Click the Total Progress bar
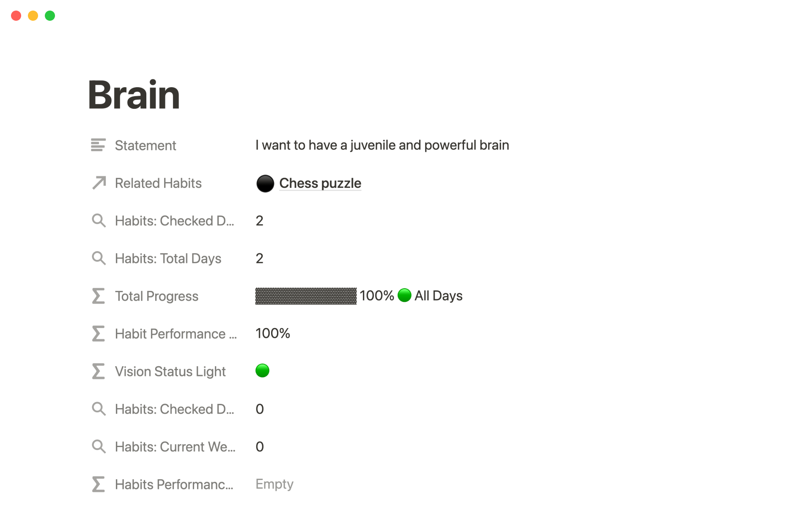Screen dimensions: 812x508 (x=306, y=296)
